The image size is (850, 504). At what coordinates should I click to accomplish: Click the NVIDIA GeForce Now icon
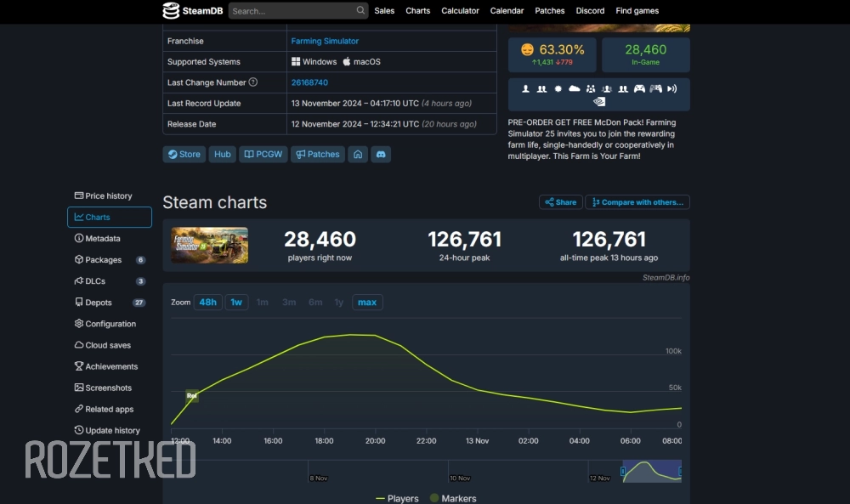(599, 101)
